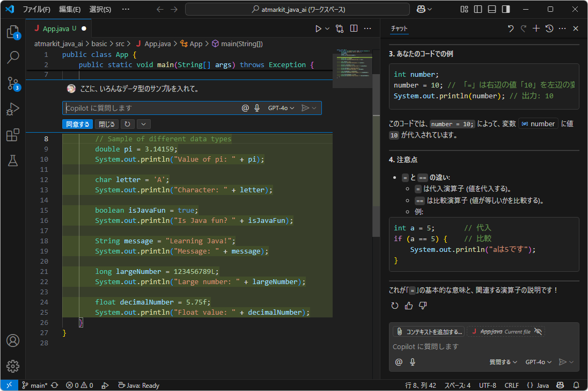Screen dimensions: 588x391
Task: Open chat history icon in Copilot panel
Action: pos(549,28)
